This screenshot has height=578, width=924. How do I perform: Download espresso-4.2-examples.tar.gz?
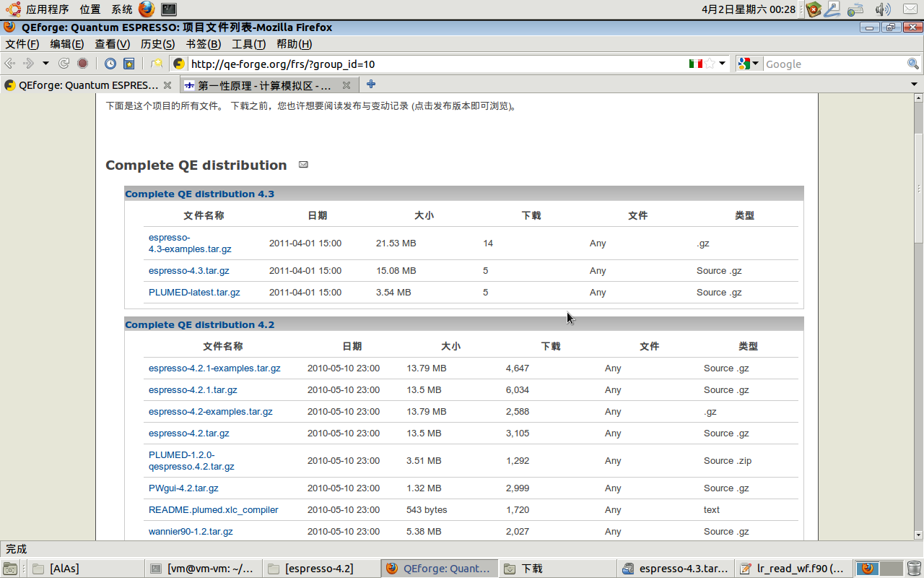point(211,412)
